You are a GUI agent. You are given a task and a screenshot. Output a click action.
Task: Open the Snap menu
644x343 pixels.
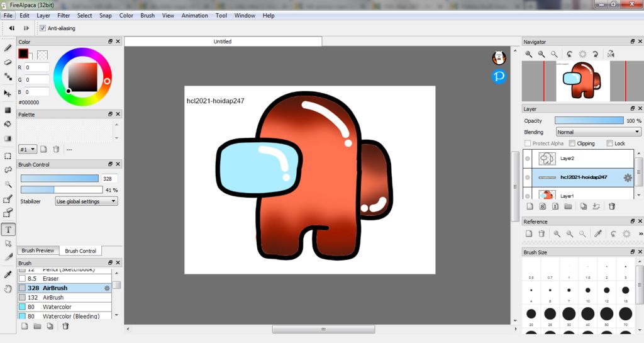point(105,16)
